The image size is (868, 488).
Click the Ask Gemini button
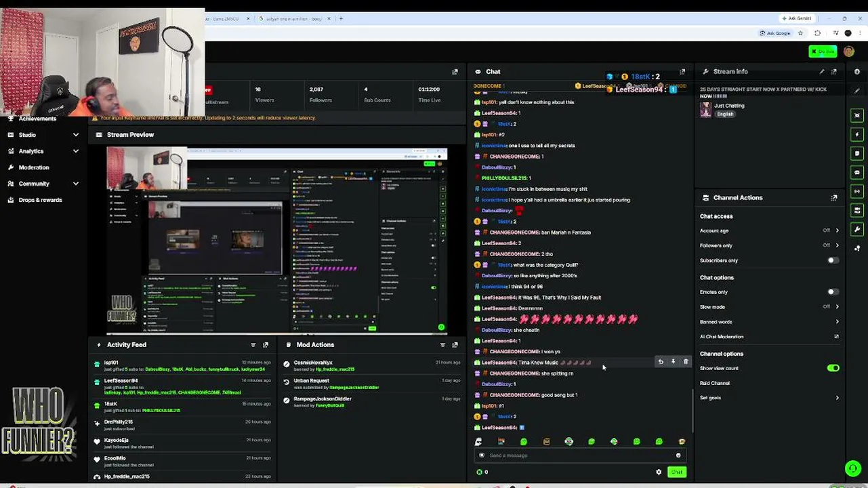tap(796, 18)
